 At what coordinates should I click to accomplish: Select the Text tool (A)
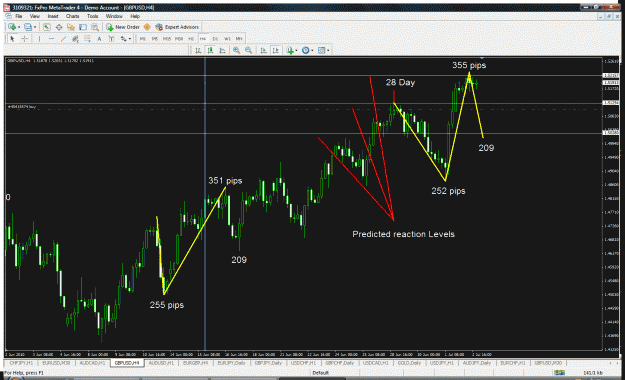click(x=99, y=39)
